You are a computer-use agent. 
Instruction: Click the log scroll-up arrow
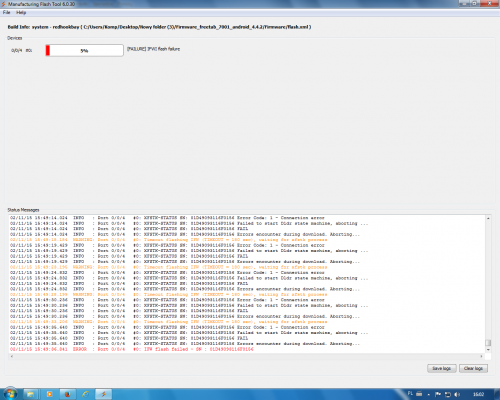pyautogui.click(x=488, y=218)
